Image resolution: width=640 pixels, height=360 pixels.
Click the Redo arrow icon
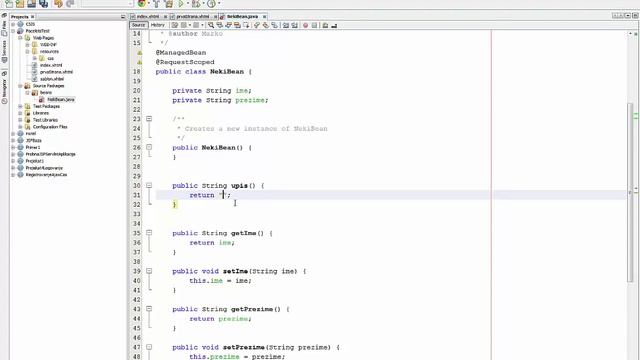pos(70,3)
